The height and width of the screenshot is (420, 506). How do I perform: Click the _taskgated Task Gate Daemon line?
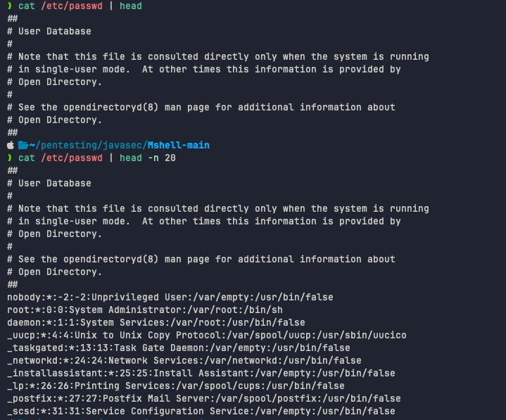tap(179, 348)
